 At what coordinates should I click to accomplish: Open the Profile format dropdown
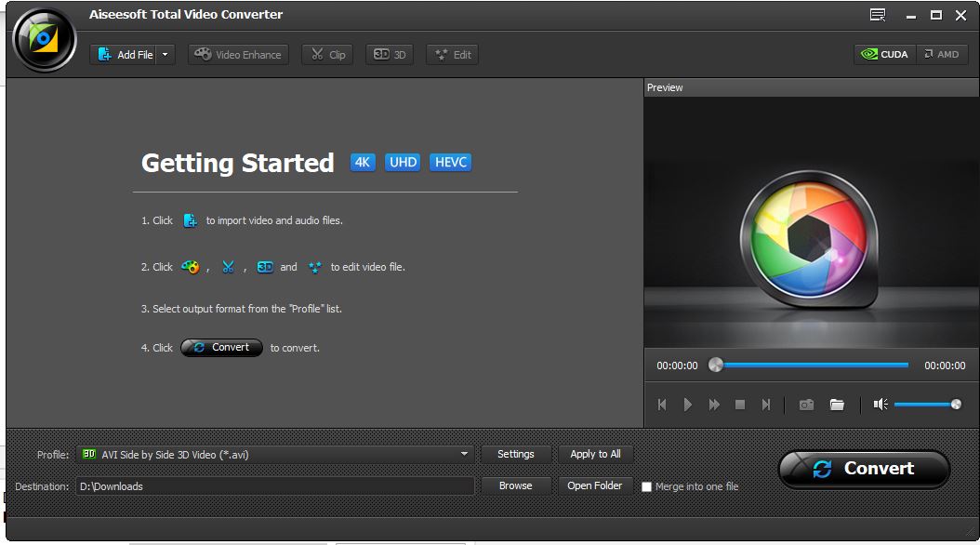tap(275, 455)
